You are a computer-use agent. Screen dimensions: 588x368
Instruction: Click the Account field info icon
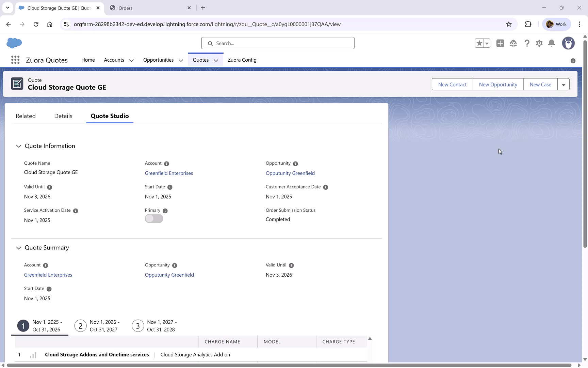point(166,164)
